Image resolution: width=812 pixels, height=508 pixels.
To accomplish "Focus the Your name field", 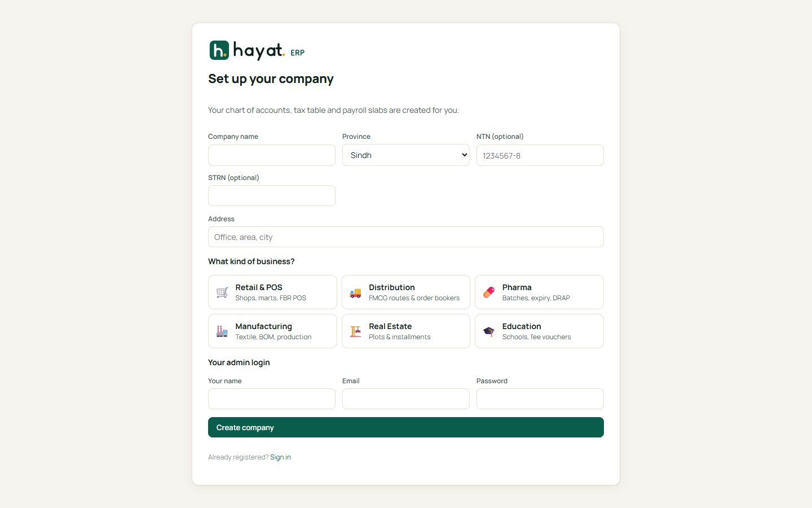I will coord(272,399).
